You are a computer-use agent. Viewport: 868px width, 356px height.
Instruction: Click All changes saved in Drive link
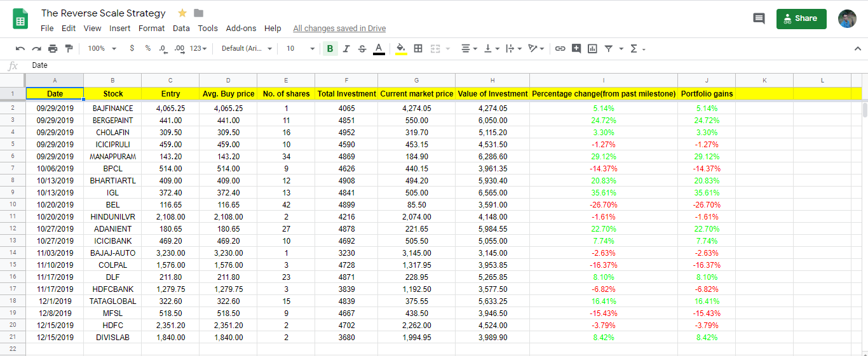point(339,29)
